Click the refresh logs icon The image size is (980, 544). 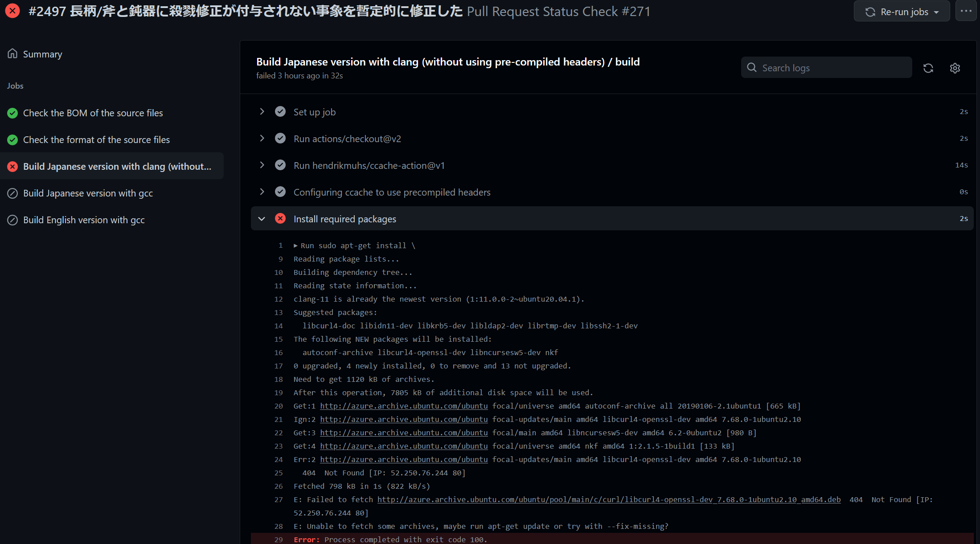pos(928,68)
